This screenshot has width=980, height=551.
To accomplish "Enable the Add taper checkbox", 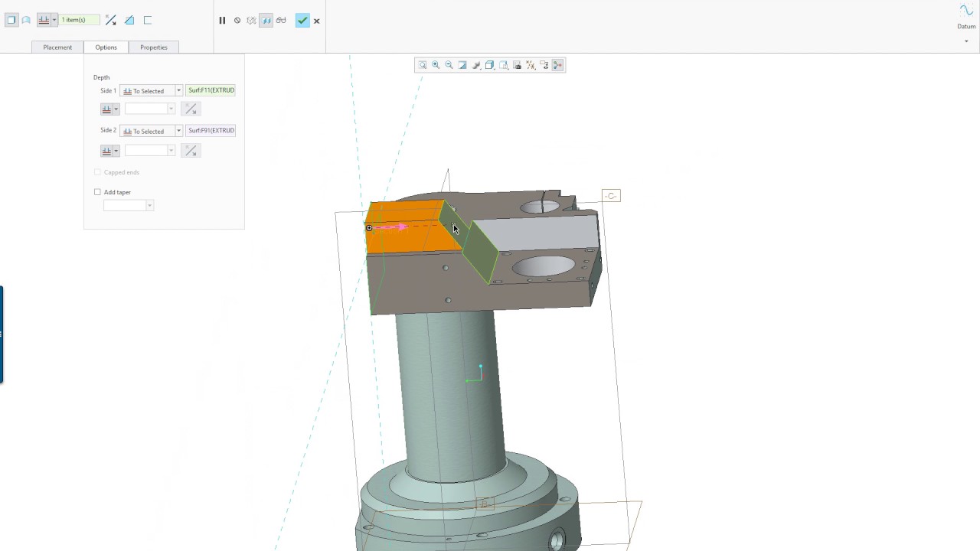I will pyautogui.click(x=97, y=192).
